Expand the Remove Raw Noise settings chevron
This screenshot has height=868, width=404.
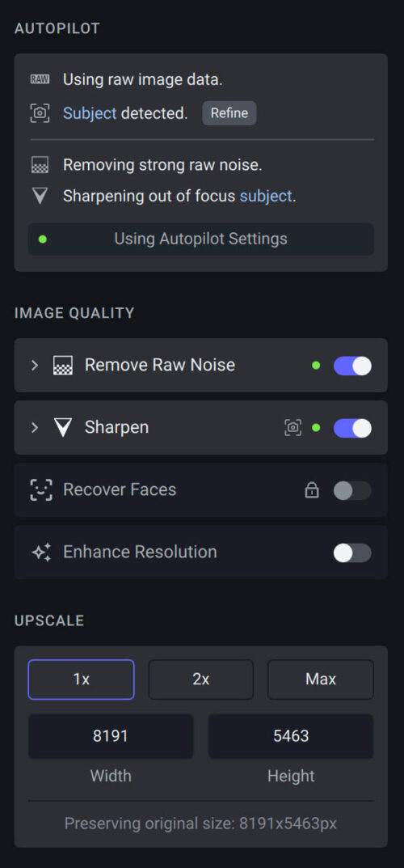point(35,366)
